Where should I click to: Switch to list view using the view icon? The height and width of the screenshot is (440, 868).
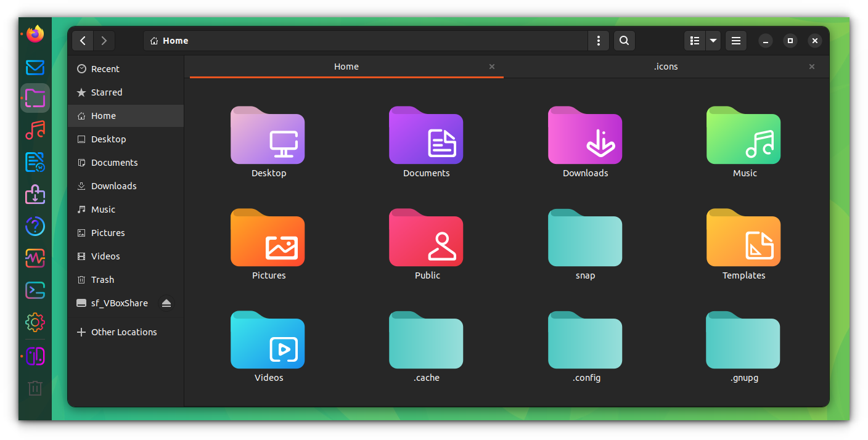(694, 41)
